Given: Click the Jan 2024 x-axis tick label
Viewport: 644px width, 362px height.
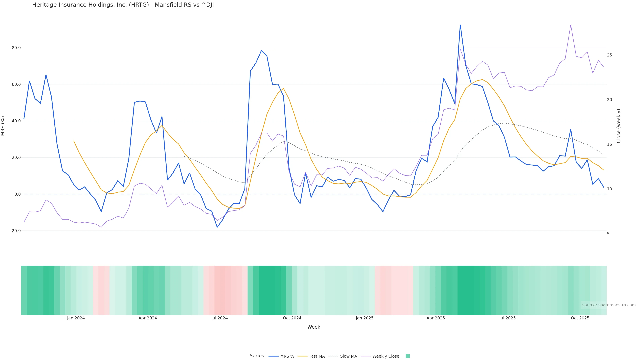Looking at the screenshot, I should pyautogui.click(x=76, y=318).
